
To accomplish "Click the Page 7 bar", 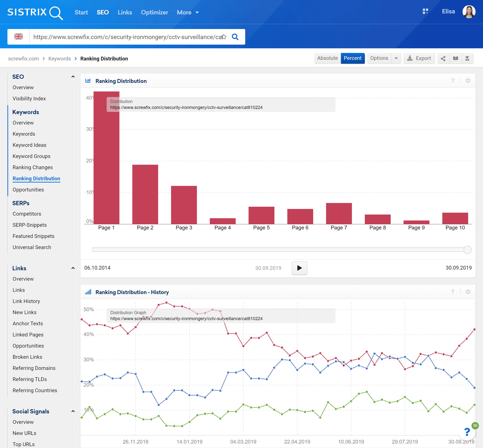I will point(339,214).
